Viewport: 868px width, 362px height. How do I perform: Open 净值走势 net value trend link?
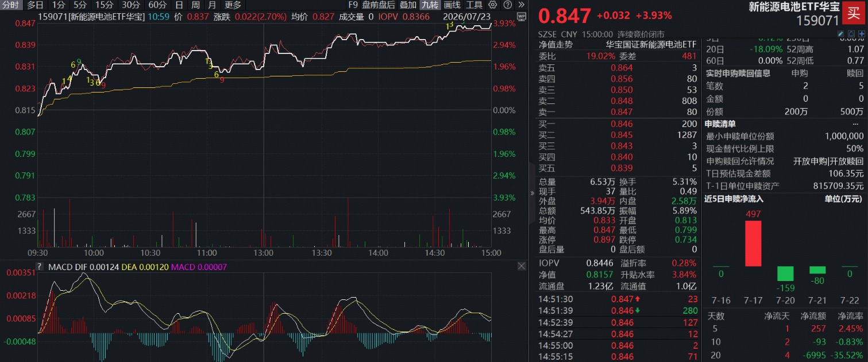[x=555, y=44]
